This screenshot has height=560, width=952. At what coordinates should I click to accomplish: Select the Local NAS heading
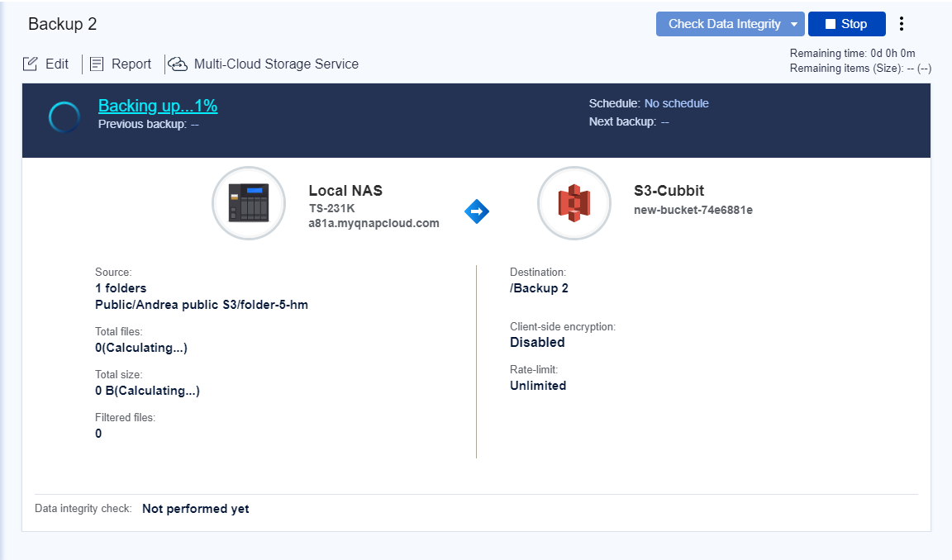click(345, 191)
